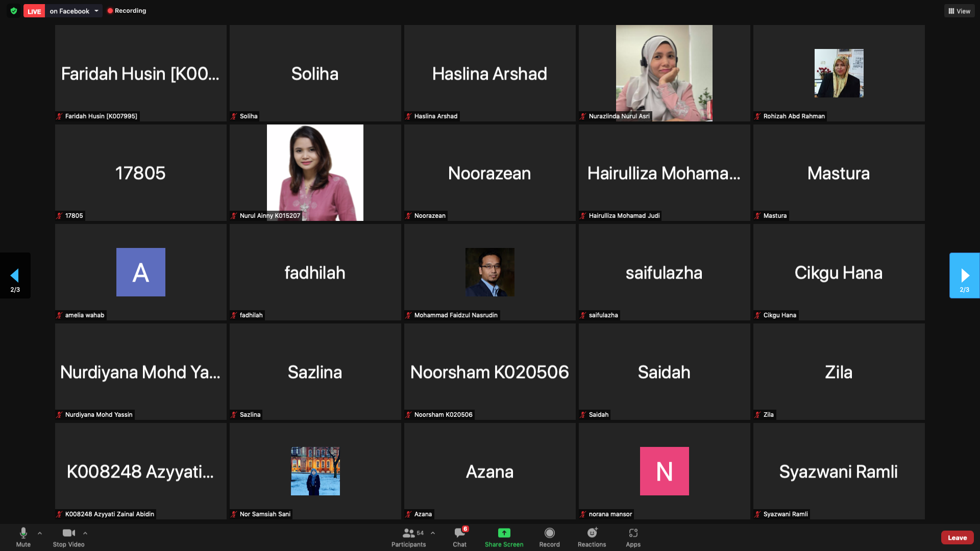Expand audio options arrow beside Mute

[x=40, y=533]
